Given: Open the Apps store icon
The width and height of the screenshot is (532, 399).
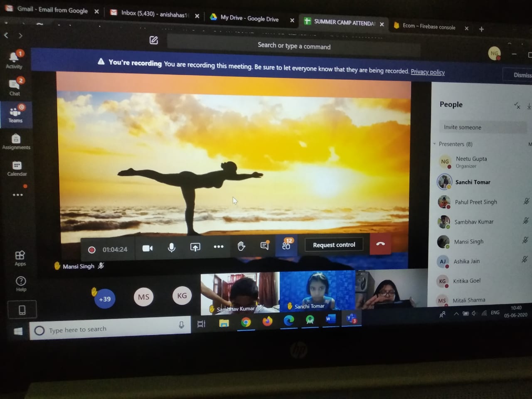Looking at the screenshot, I should coord(20,258).
